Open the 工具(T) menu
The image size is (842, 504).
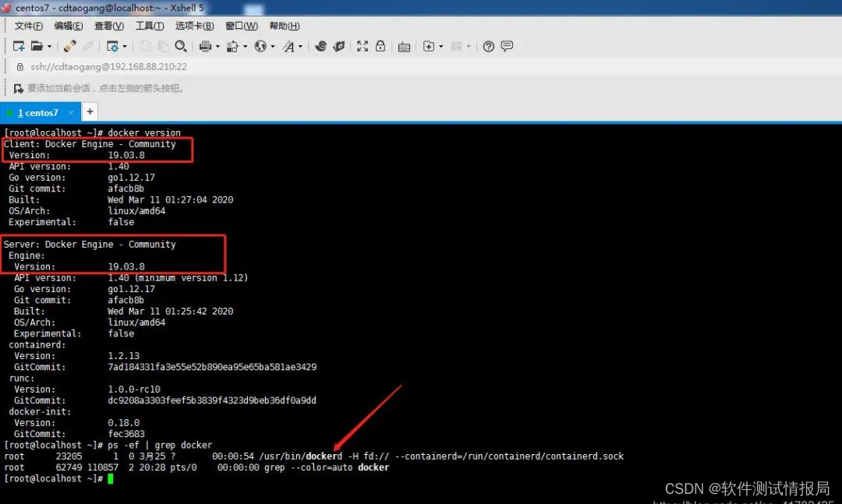click(149, 26)
